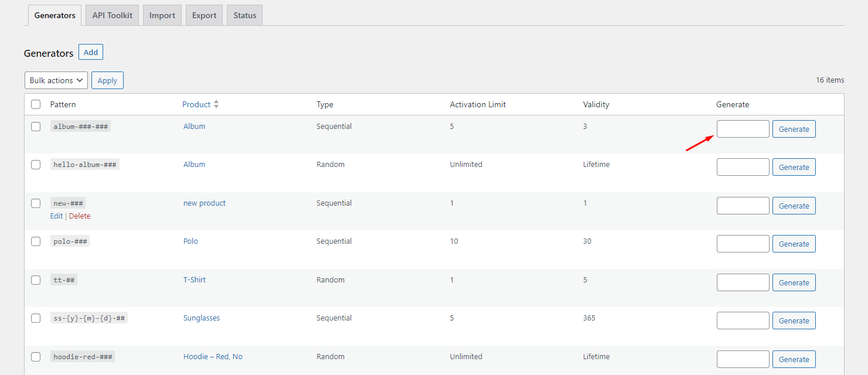Screen dimensions: 868x375
Task: Switch to the API Toolkit tab
Action: pyautogui.click(x=111, y=15)
